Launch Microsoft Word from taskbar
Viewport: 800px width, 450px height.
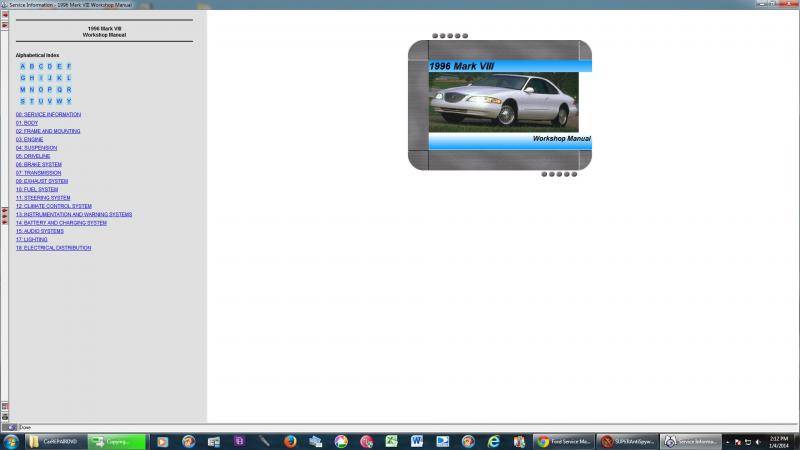(x=416, y=441)
